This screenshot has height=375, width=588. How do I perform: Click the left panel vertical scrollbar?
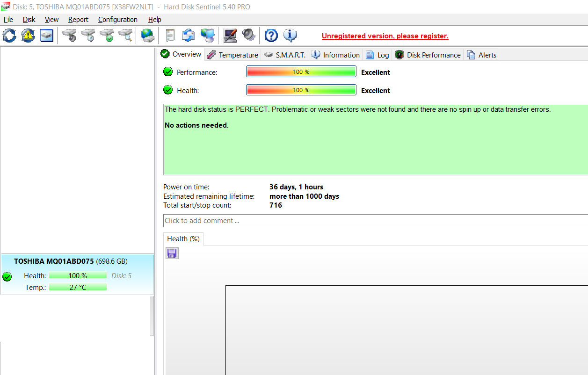152,316
